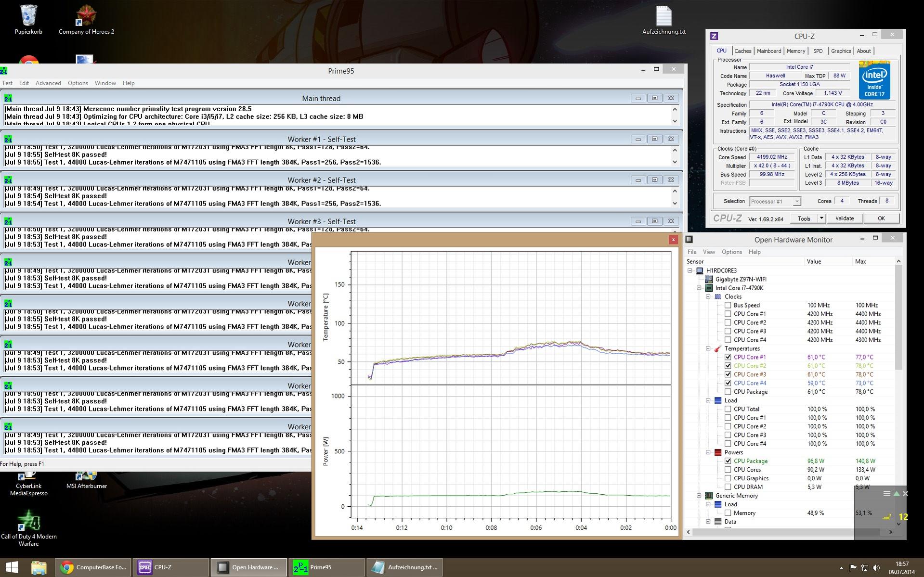Check the CPU Total load checkbox
The image size is (924, 577).
tap(728, 409)
